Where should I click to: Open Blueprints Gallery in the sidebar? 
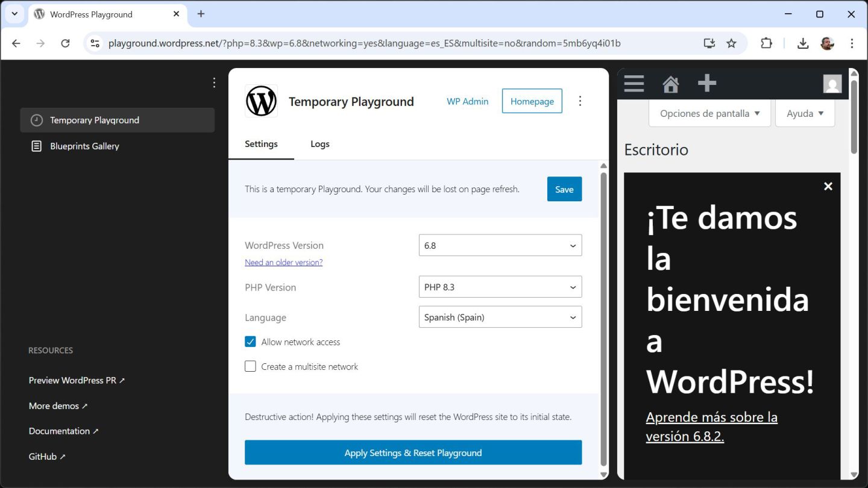[x=118, y=146]
